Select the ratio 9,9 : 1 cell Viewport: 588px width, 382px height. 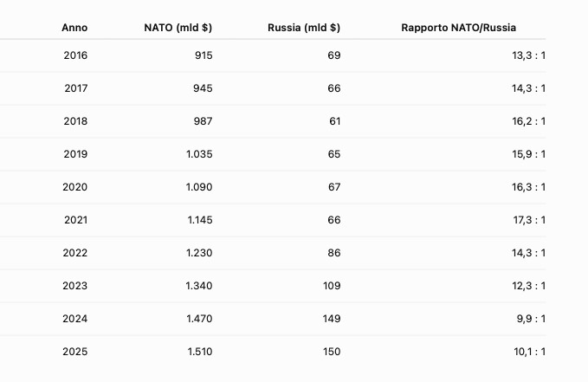click(531, 319)
